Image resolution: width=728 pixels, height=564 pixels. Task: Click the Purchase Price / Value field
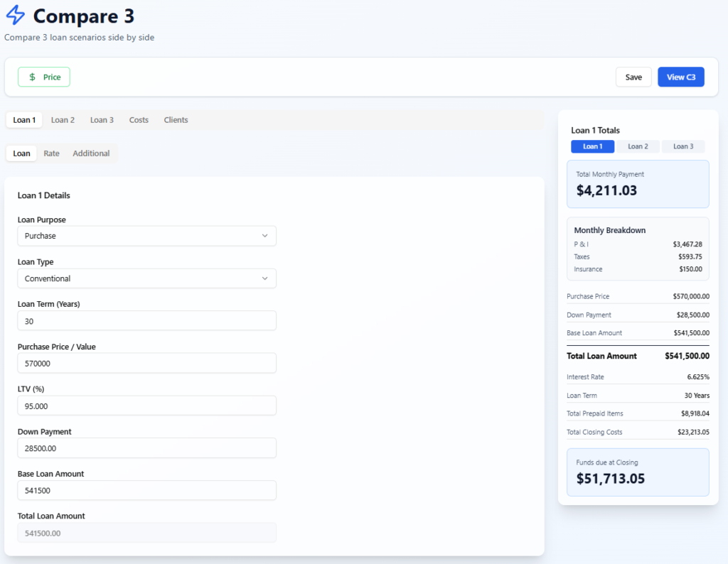tap(146, 363)
